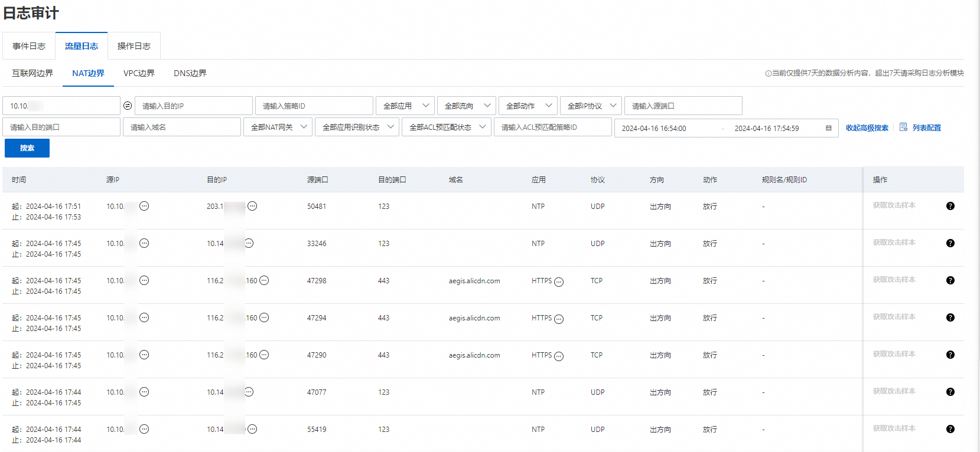
Task: Click 获取攻击样本 in the row with port 47298
Action: (x=894, y=280)
